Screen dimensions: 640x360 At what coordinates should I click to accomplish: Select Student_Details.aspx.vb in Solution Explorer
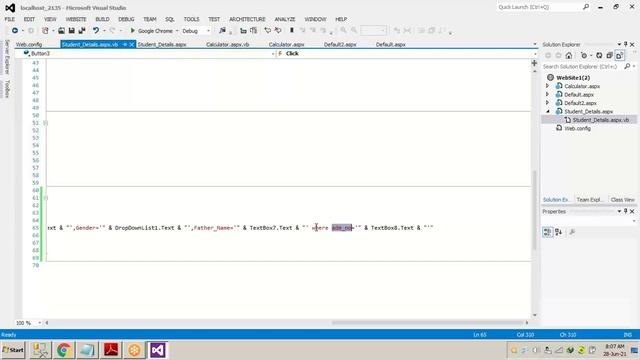600,120
